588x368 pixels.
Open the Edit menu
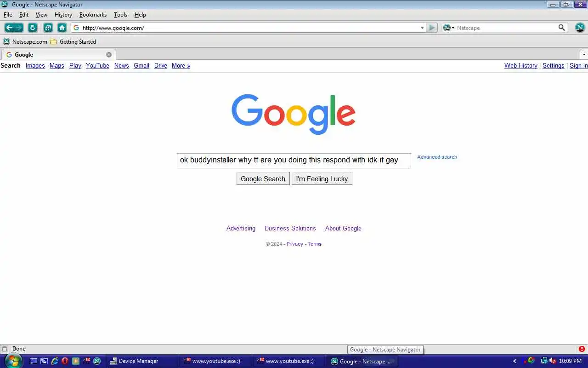click(x=24, y=15)
